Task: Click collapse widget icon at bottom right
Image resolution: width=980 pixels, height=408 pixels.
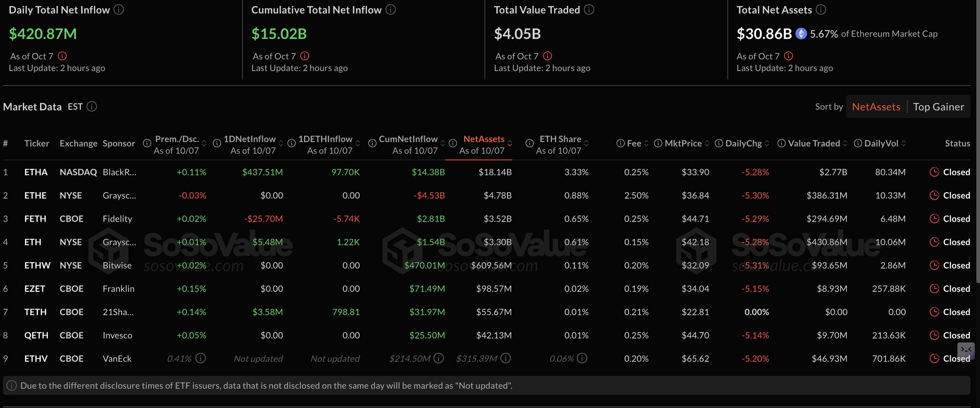Action: [966, 350]
